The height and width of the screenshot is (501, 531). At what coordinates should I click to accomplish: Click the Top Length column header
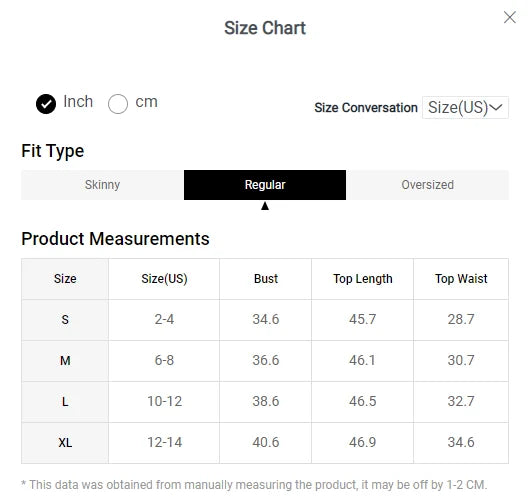click(x=362, y=279)
